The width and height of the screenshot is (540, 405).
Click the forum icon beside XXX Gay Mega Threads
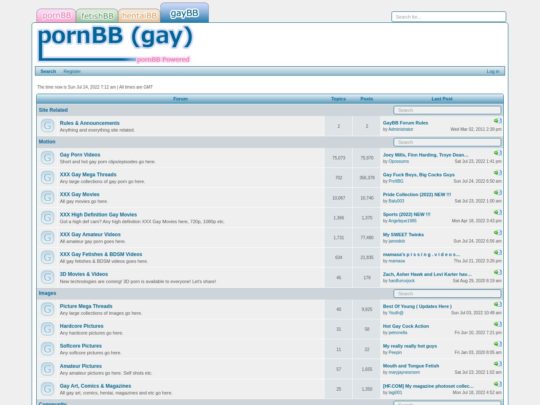coord(48,178)
